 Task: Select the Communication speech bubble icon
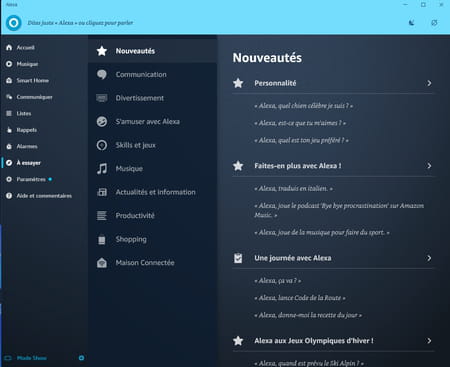tap(102, 74)
